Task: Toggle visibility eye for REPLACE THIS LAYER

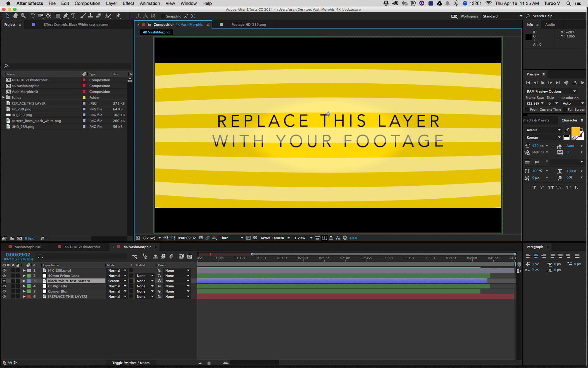Action: [4, 296]
